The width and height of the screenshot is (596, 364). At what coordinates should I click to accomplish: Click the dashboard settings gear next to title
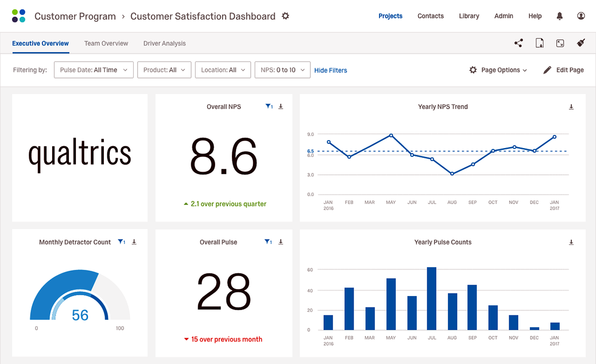(x=286, y=16)
